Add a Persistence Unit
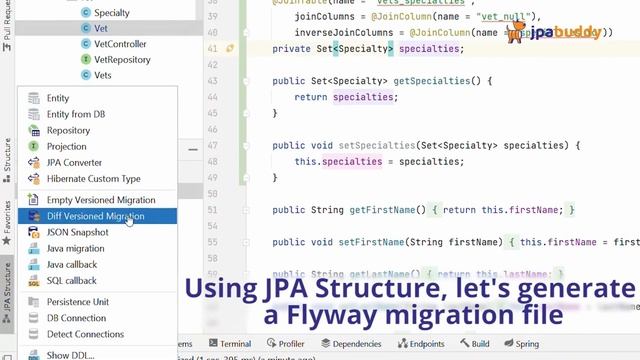640x360 pixels. coord(98,302)
